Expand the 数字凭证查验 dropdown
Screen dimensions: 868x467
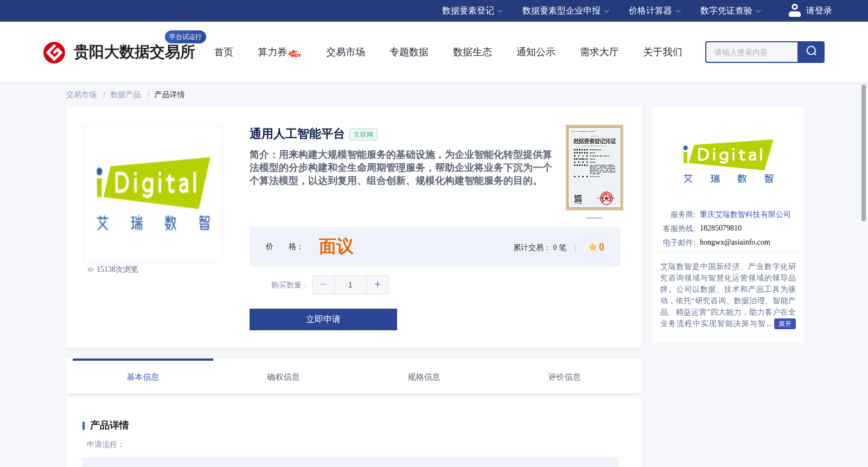[x=731, y=11]
